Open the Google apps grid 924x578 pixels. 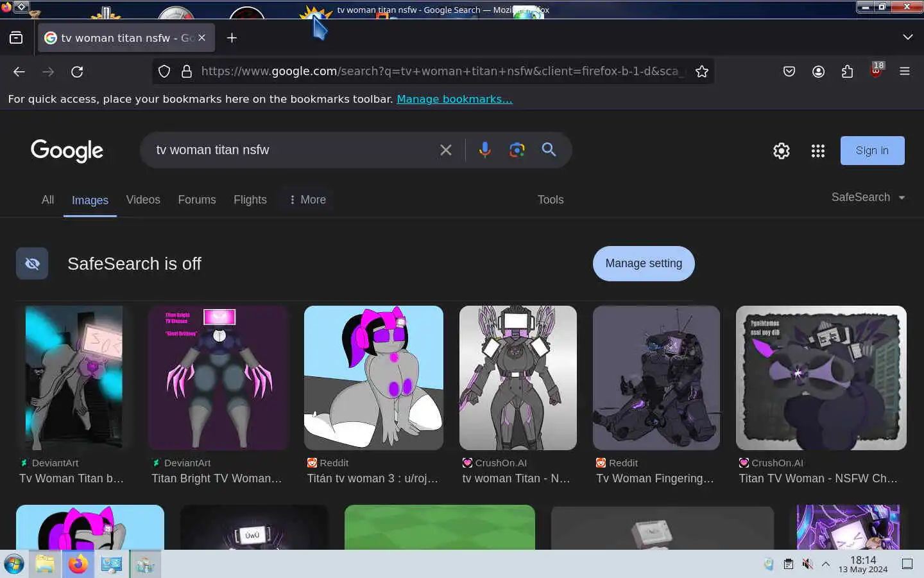point(817,150)
